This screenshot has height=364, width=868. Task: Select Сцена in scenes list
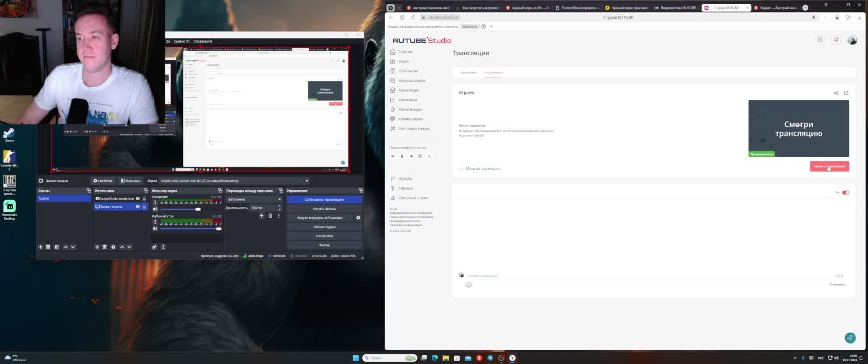[x=64, y=198]
